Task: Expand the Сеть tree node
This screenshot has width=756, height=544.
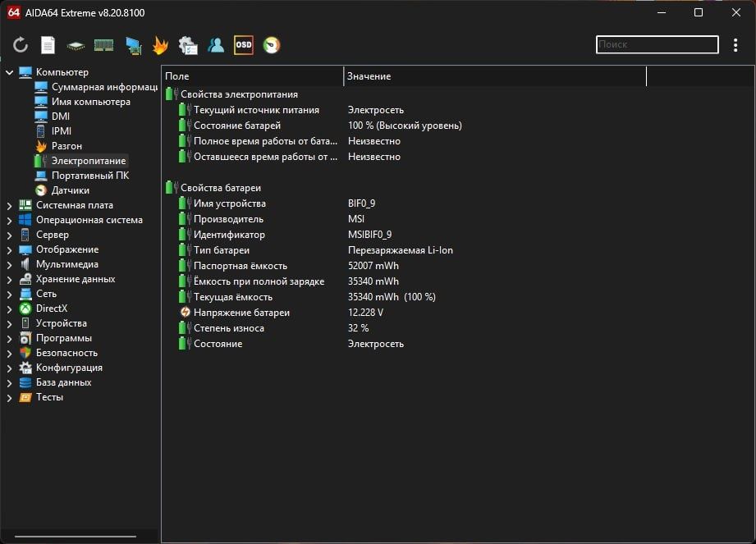Action: pos(9,294)
